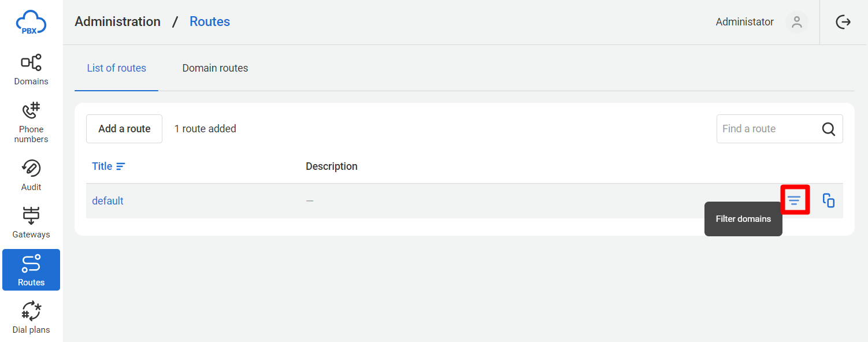
Task: Click the Routes breadcrumb link
Action: [210, 22]
